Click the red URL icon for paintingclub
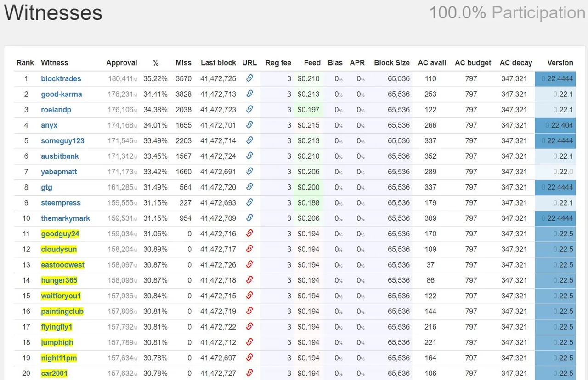The image size is (588, 380). pos(249,311)
